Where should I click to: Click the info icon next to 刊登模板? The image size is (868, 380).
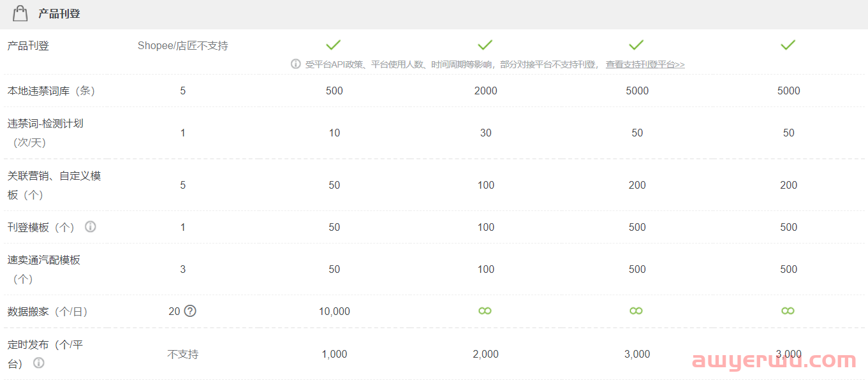tap(91, 226)
